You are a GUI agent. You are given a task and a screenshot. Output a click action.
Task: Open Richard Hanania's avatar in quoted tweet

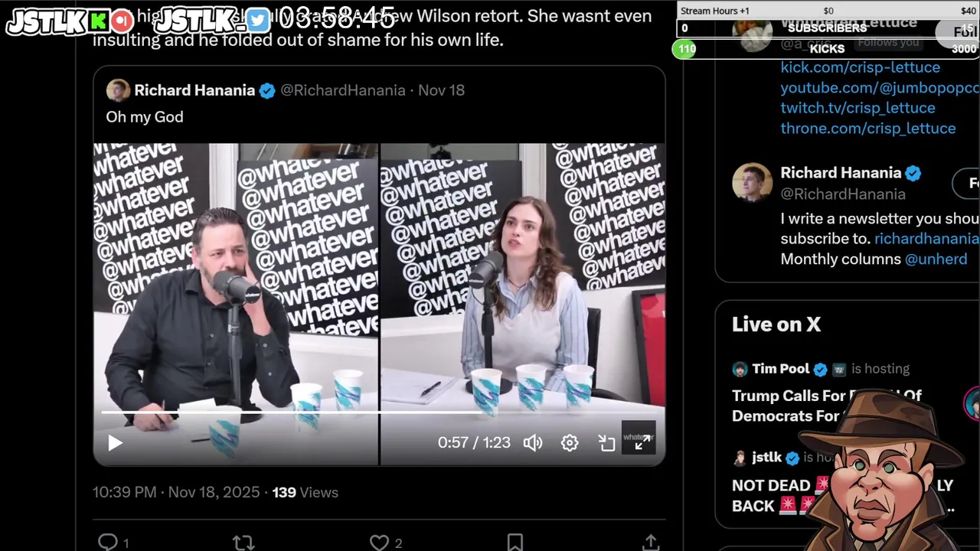[118, 90]
